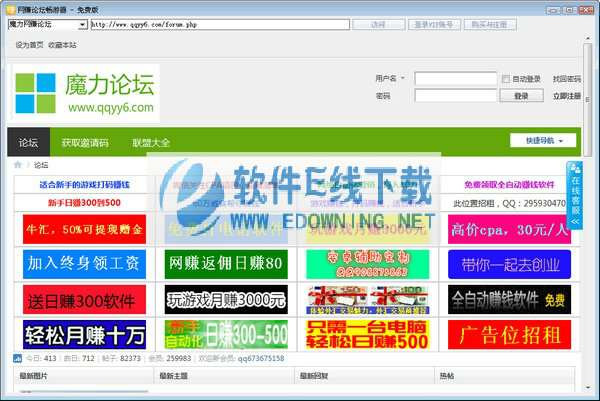This screenshot has height=401, width=600.
Task: Open the 在线客服 side widget
Action: (x=575, y=188)
